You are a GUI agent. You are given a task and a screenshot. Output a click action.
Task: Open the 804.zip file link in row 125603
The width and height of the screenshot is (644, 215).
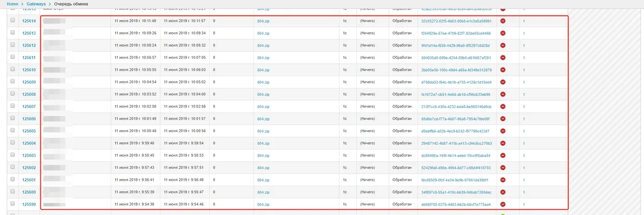pos(263,156)
